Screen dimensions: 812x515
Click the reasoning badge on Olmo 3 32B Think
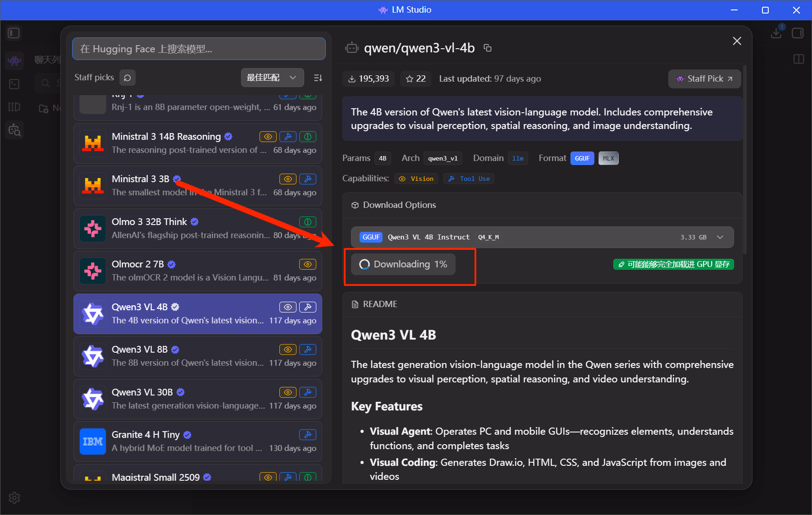(308, 222)
